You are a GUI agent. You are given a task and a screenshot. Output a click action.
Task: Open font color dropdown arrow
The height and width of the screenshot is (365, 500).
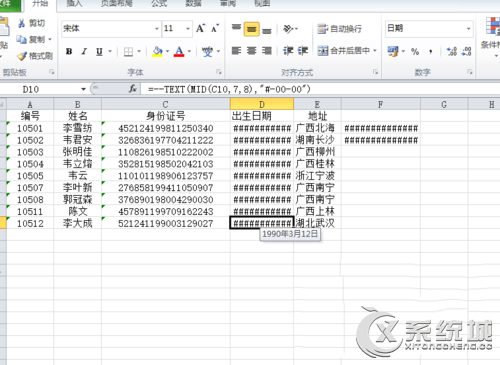click(189, 51)
